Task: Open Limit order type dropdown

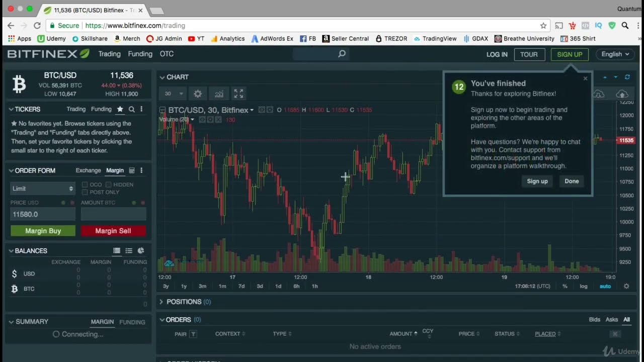Action: click(43, 189)
